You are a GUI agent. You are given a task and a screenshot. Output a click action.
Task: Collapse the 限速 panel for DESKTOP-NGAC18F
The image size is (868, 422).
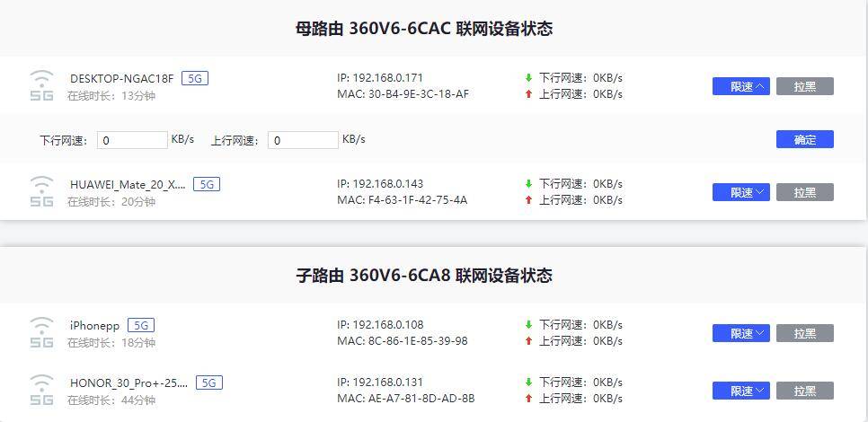coord(740,86)
